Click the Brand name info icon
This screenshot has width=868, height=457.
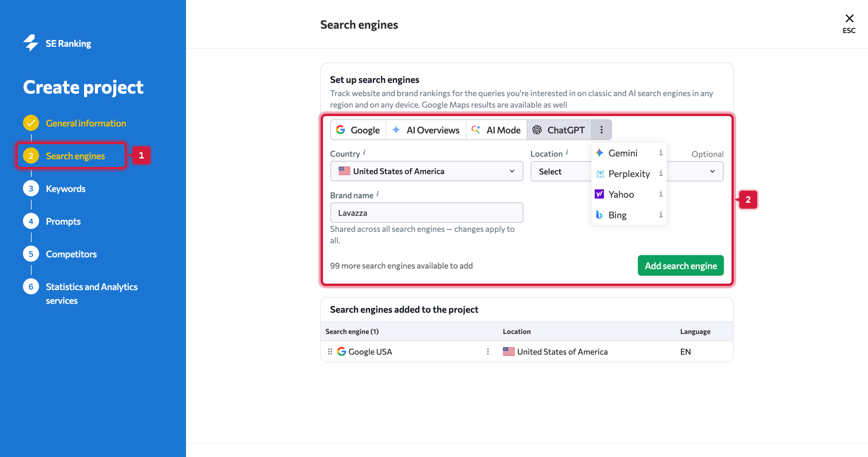click(377, 194)
